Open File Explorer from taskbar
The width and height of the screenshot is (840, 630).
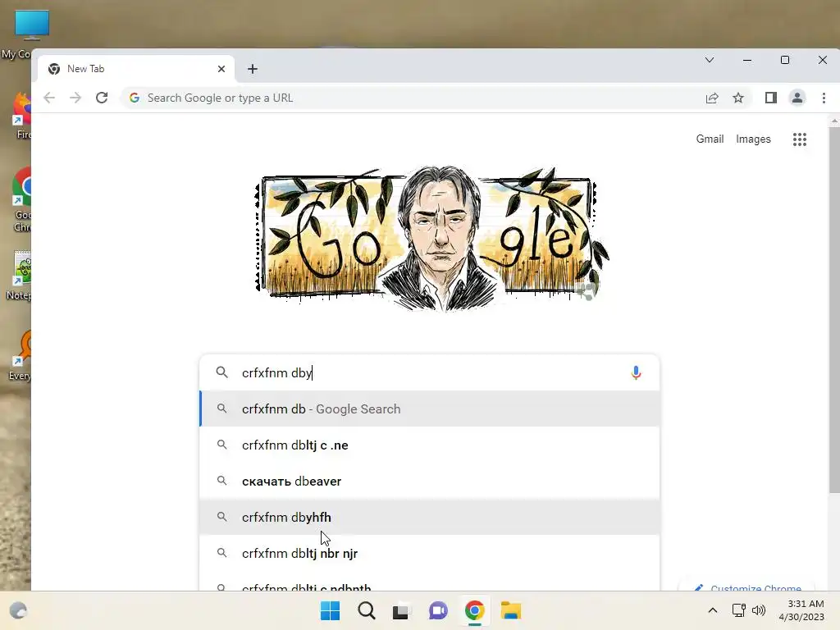(510, 610)
